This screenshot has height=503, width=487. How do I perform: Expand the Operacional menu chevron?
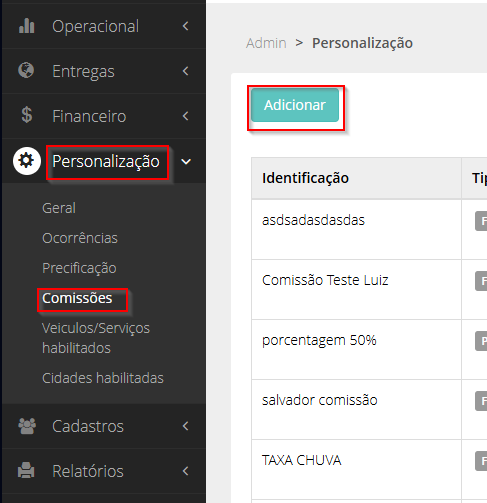(186, 26)
